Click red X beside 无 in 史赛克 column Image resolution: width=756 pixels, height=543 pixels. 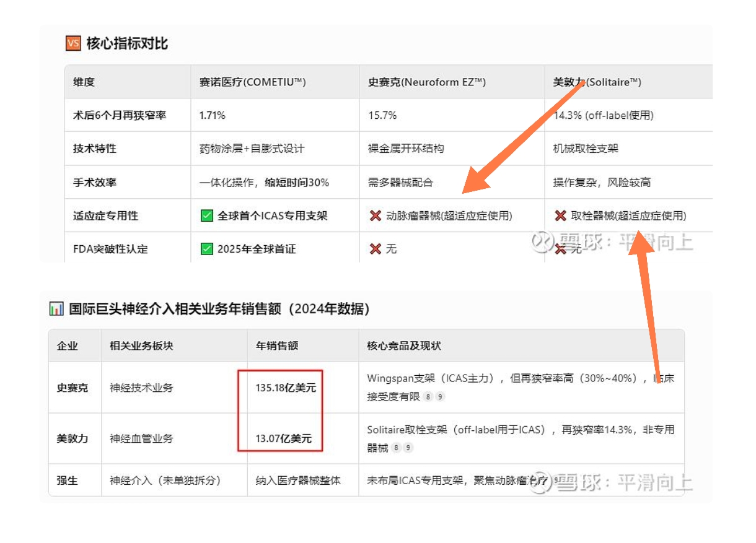(x=375, y=249)
